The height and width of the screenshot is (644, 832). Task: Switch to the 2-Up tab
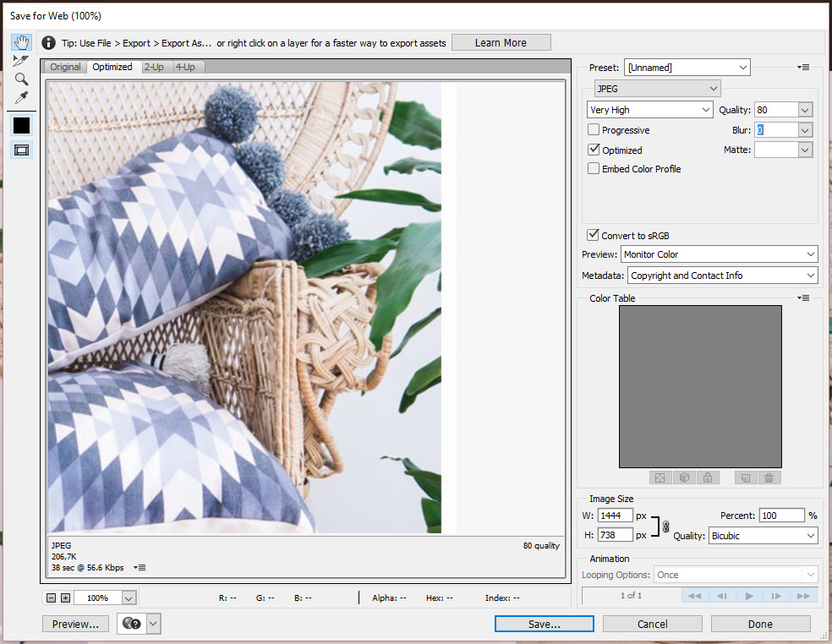154,67
